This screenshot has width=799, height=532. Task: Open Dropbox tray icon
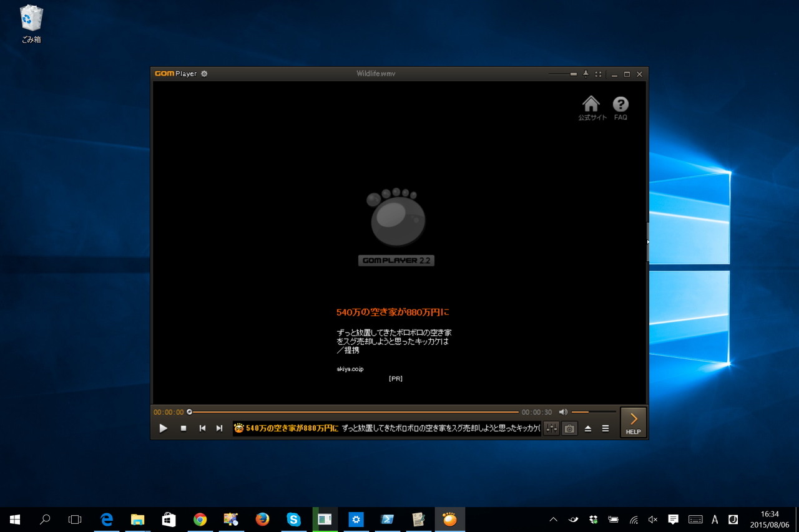(593, 520)
